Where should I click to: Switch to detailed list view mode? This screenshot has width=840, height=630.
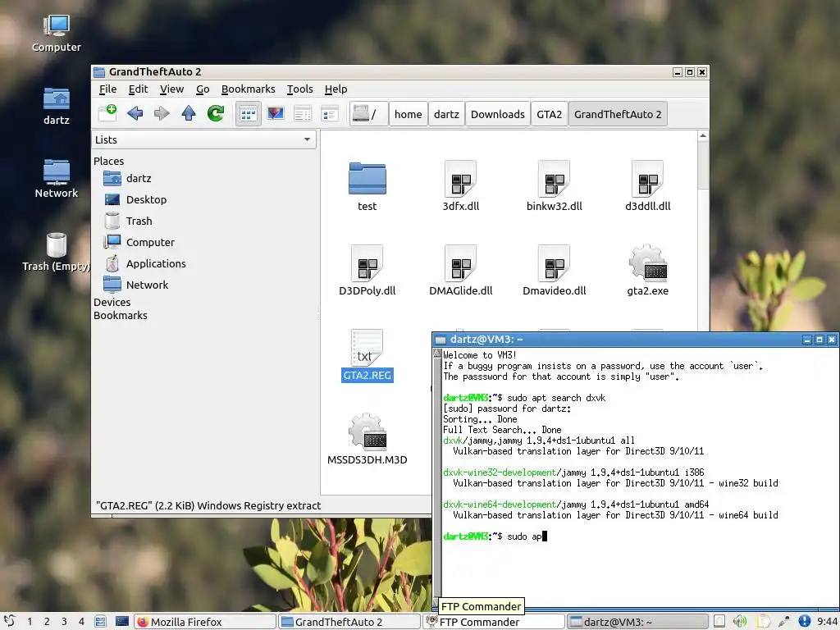point(329,113)
